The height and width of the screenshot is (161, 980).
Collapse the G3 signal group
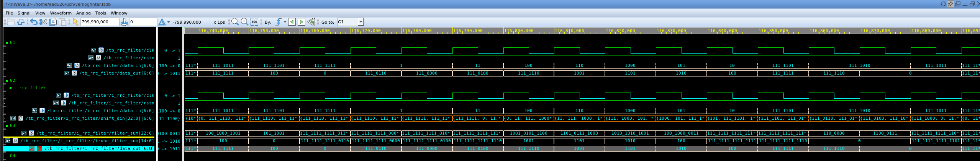[7, 126]
